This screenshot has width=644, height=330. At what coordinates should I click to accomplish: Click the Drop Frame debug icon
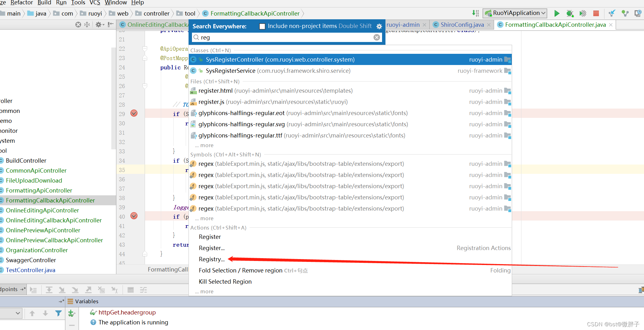pyautogui.click(x=101, y=290)
